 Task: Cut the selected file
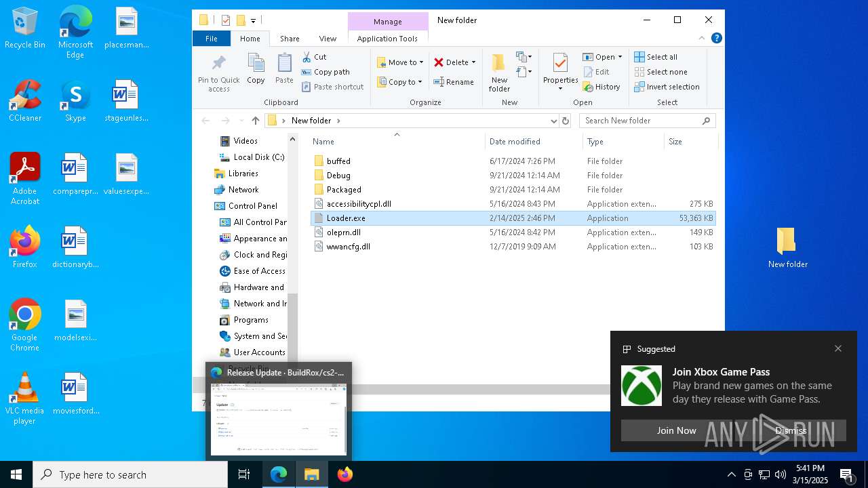click(x=314, y=57)
